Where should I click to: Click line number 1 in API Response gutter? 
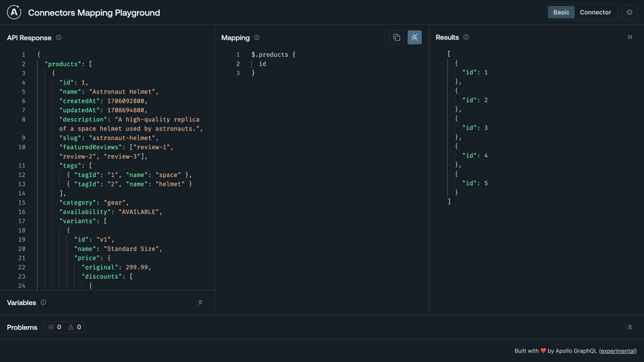coord(23,54)
